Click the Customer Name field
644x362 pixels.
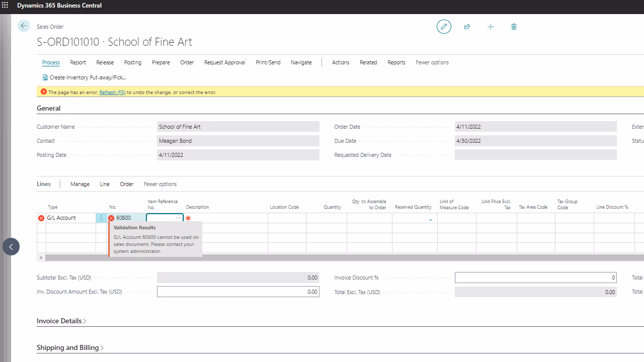pos(238,127)
